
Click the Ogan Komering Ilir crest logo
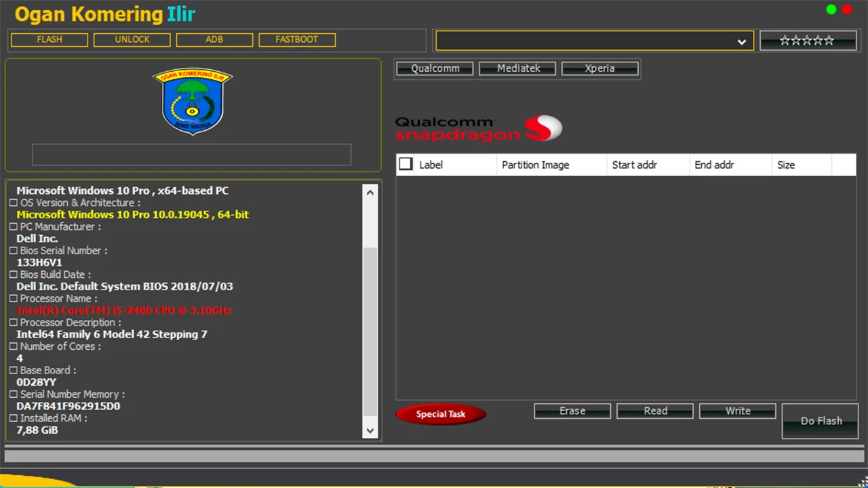(193, 101)
